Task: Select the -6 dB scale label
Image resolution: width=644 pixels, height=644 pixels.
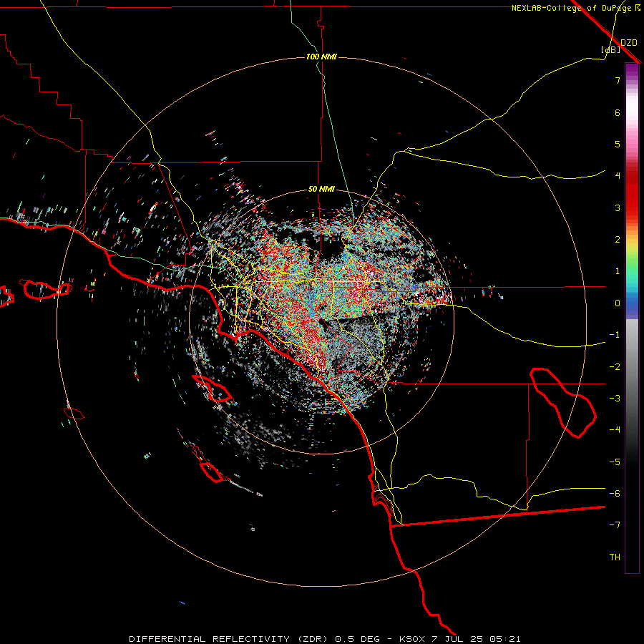Action: [x=615, y=494]
